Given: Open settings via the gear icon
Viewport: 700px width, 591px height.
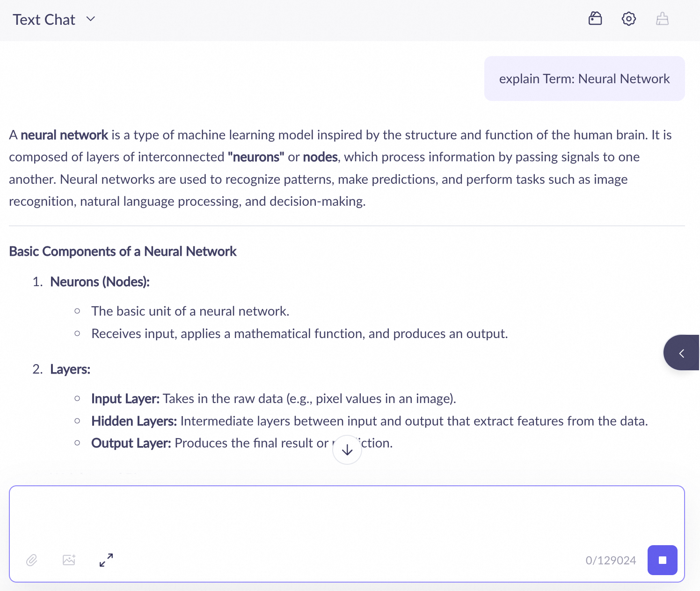Looking at the screenshot, I should coord(628,19).
